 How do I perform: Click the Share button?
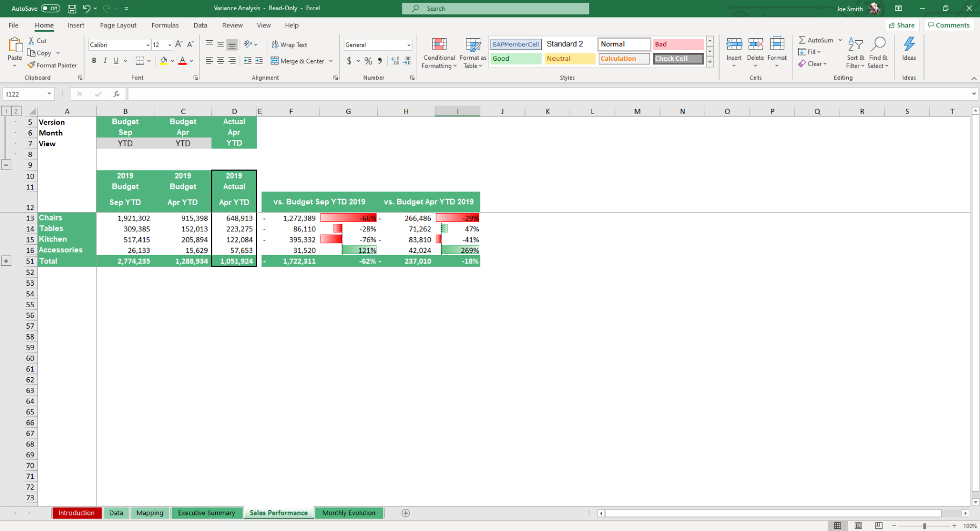(x=901, y=25)
